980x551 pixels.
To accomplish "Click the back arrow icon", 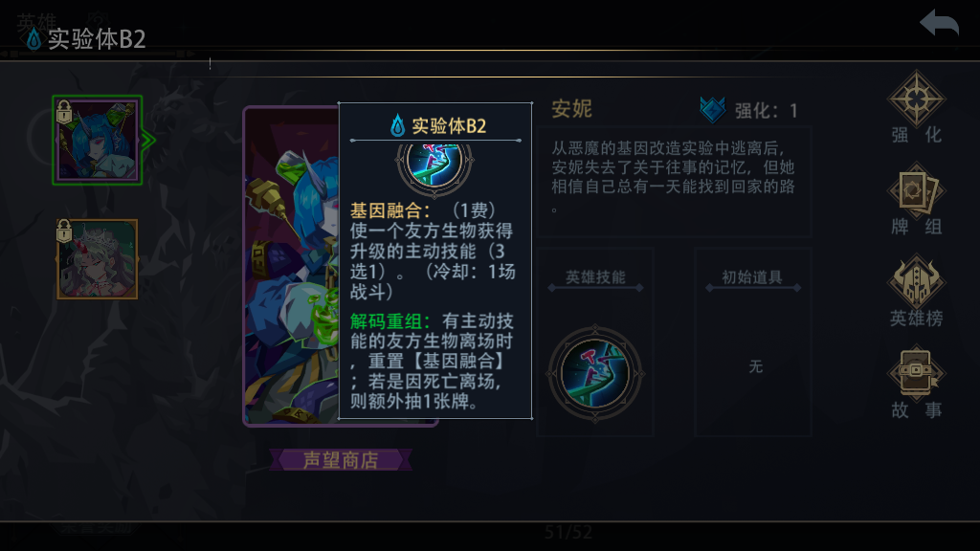I will tap(939, 24).
